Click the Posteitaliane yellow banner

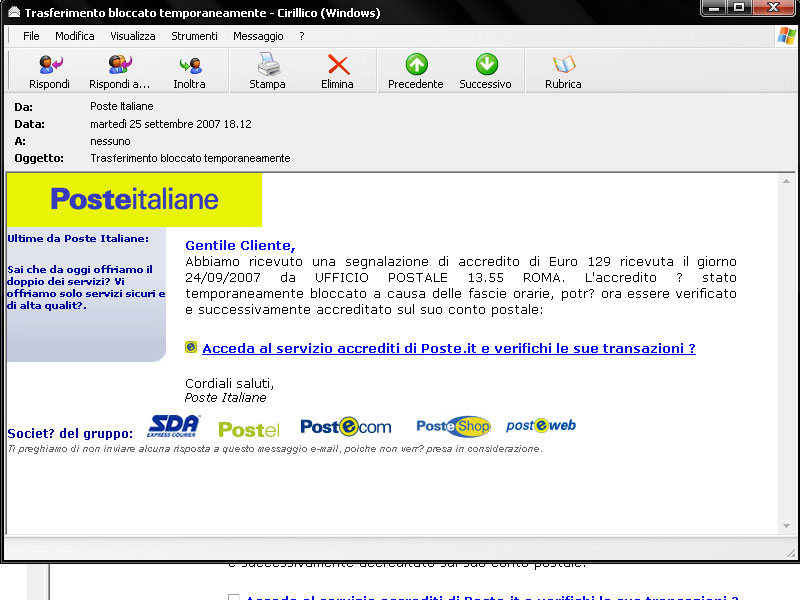[134, 200]
